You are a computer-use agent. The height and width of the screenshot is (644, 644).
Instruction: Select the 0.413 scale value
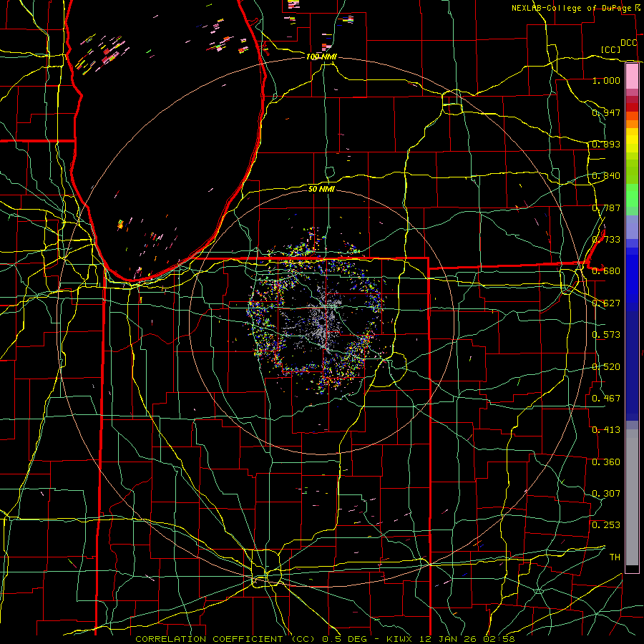[x=606, y=429]
